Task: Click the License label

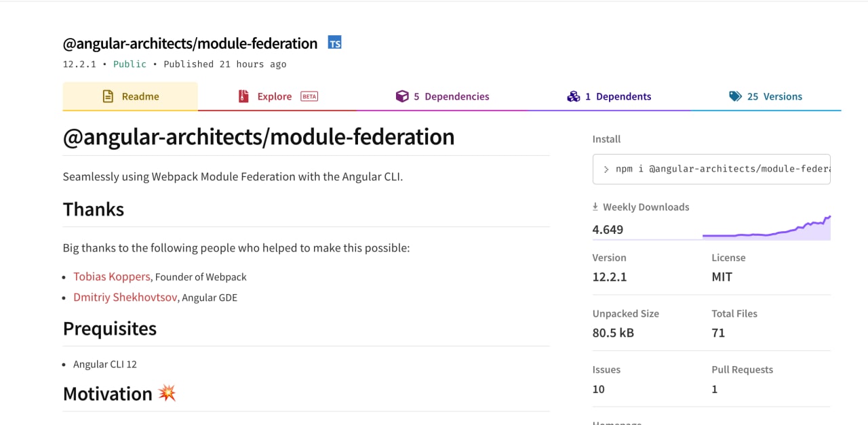Action: click(x=728, y=258)
